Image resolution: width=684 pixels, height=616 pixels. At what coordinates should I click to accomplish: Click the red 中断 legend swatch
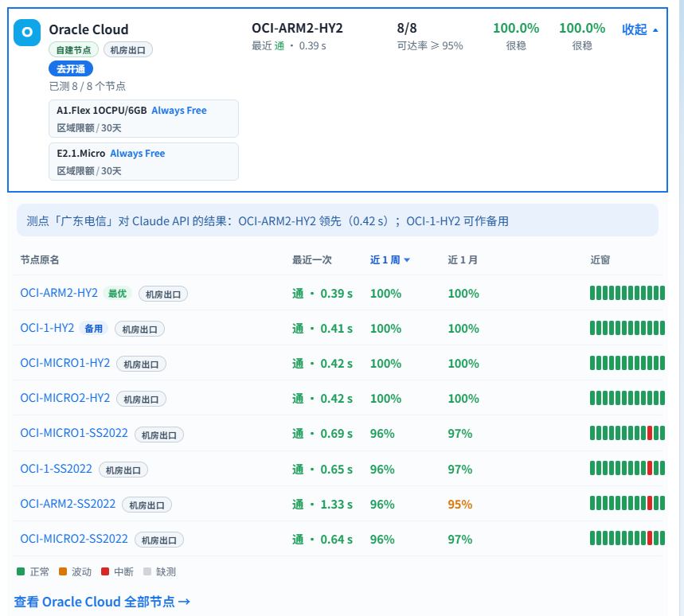click(x=104, y=571)
